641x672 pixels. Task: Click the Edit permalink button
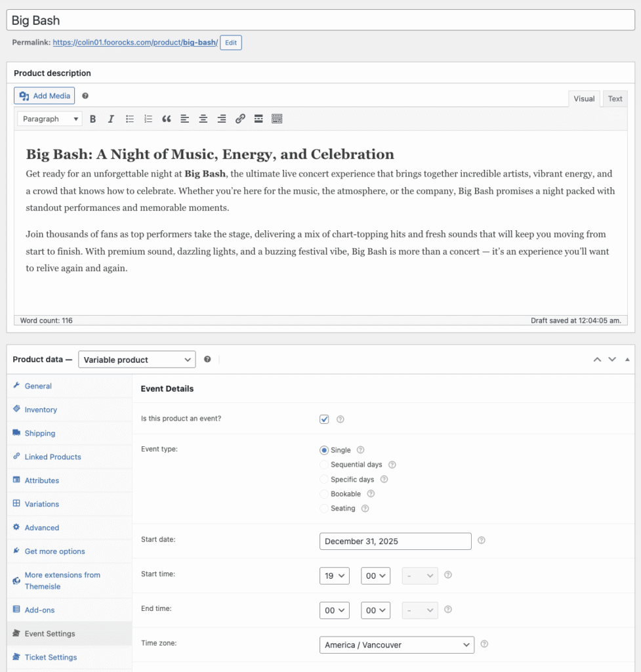[230, 42]
